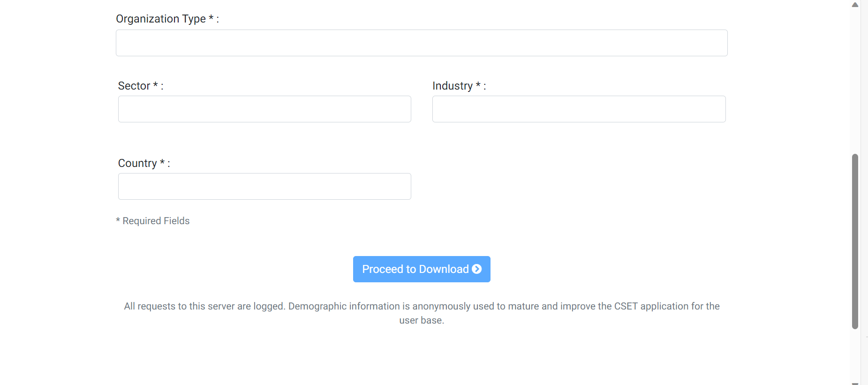This screenshot has height=385, width=868.
Task: Open the Industry selection box
Action: [579, 109]
